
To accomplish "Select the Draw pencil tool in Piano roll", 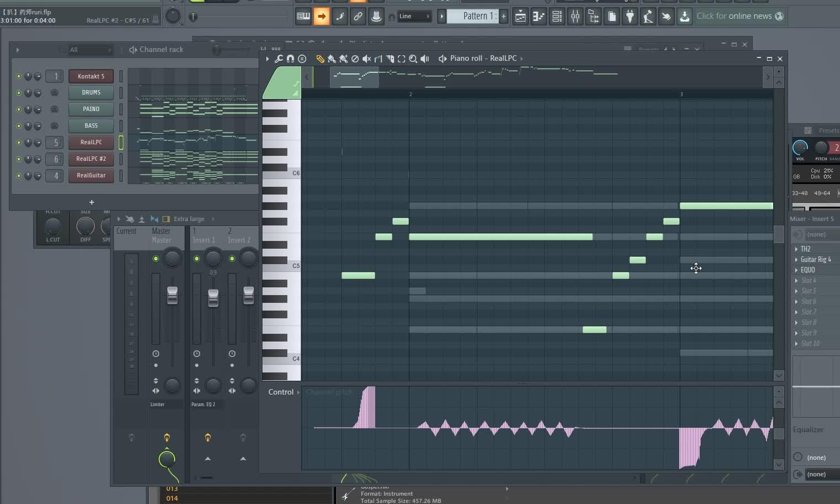I will [x=320, y=59].
